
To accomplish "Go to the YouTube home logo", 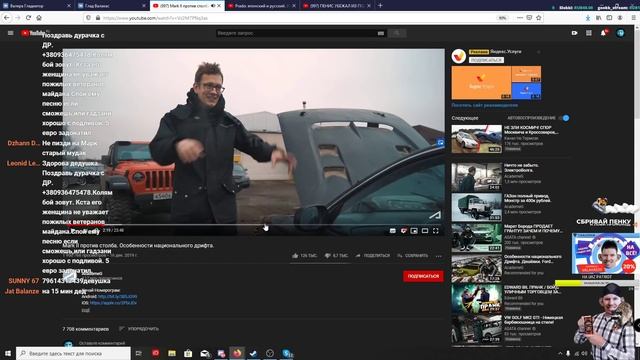I will click(x=33, y=33).
